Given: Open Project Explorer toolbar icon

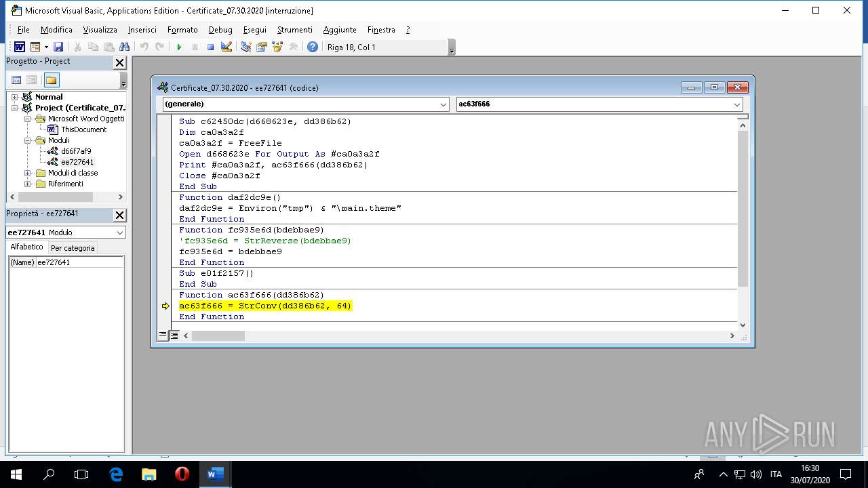Looking at the screenshot, I should (x=245, y=47).
